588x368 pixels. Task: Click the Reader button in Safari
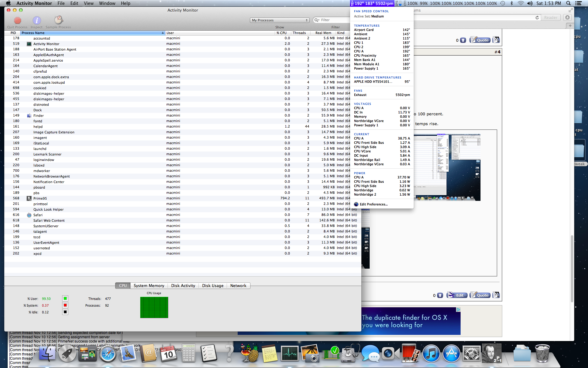[x=551, y=17]
